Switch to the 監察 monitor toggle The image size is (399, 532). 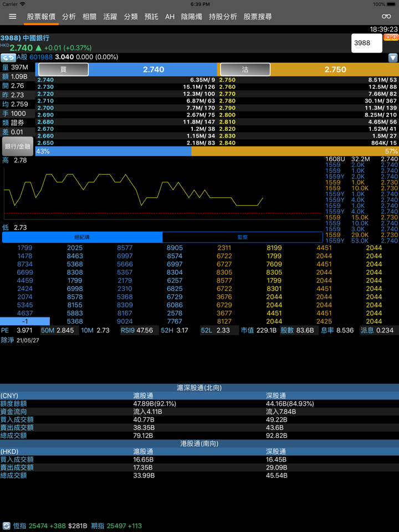(x=242, y=237)
